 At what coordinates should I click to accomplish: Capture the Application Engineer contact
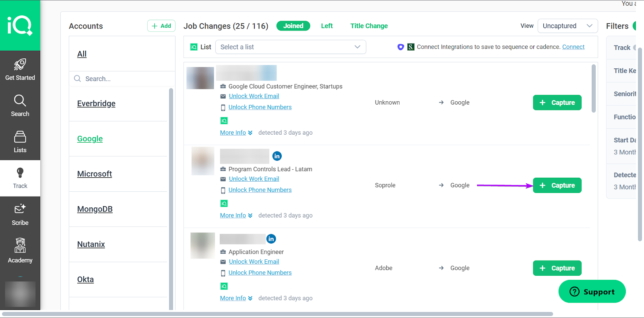557,268
